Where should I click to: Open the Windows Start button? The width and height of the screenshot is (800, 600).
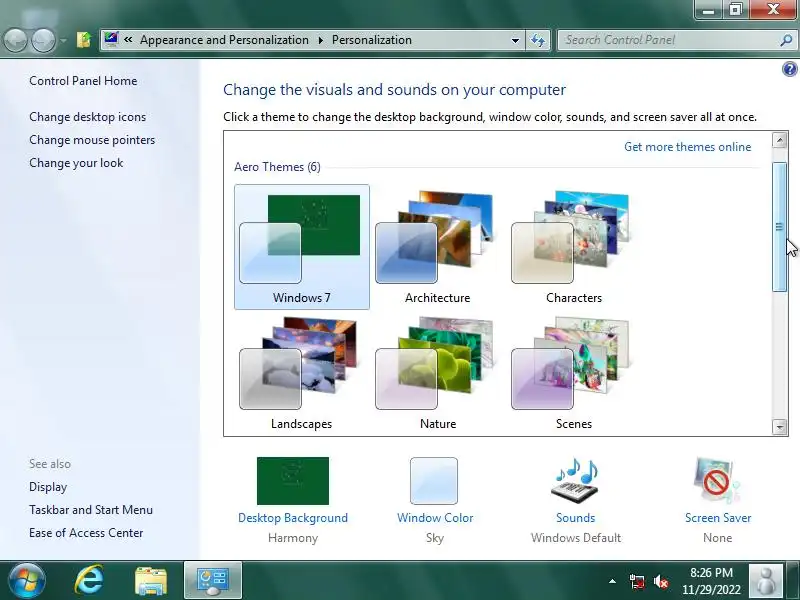[x=27, y=581]
